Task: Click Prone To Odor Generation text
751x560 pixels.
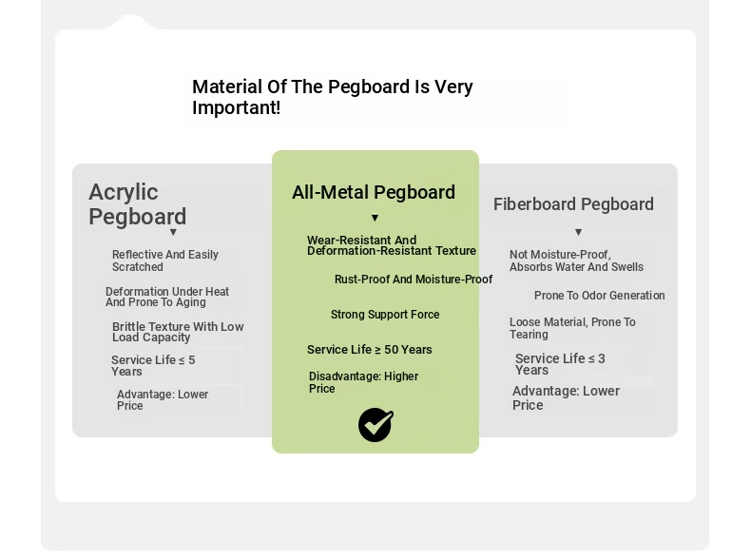Action: pos(599,296)
